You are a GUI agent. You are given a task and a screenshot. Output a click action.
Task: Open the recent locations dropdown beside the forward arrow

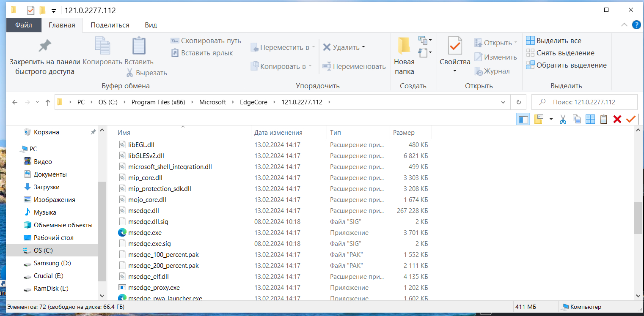[37, 102]
